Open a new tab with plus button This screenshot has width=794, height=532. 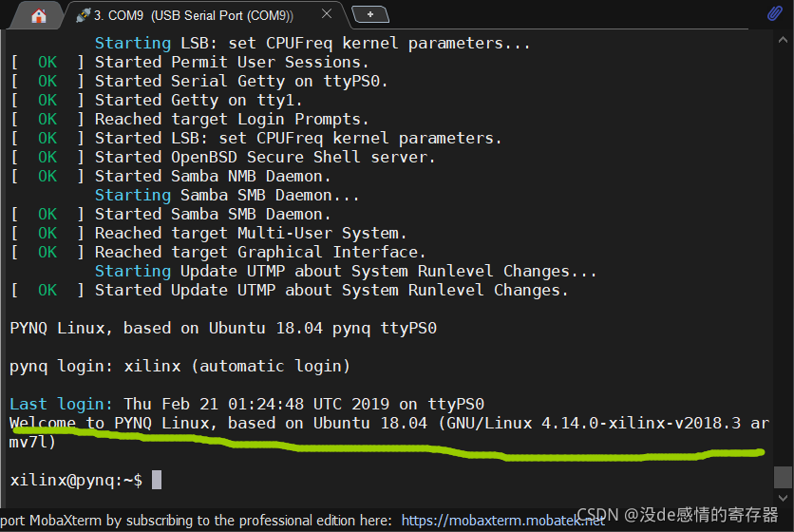point(370,14)
